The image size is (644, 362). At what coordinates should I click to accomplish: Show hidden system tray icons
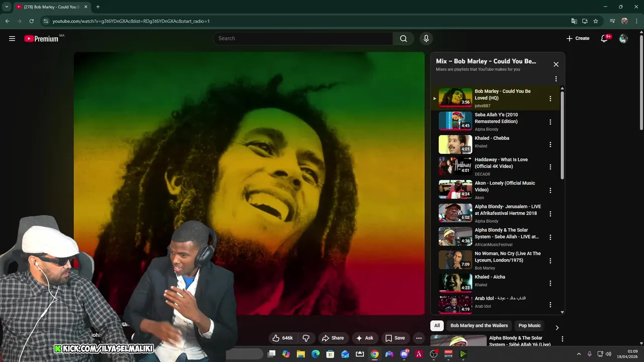(x=579, y=354)
